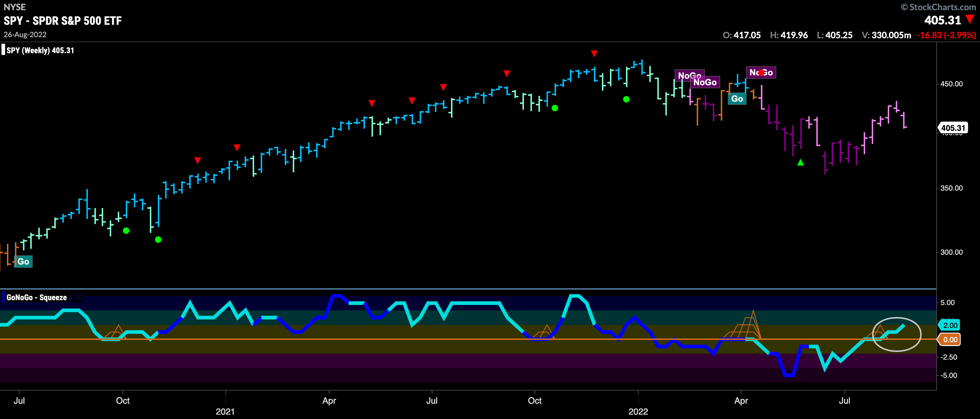980x419 pixels.
Task: Click the 26-Aug-2022 date text
Action: click(25, 35)
